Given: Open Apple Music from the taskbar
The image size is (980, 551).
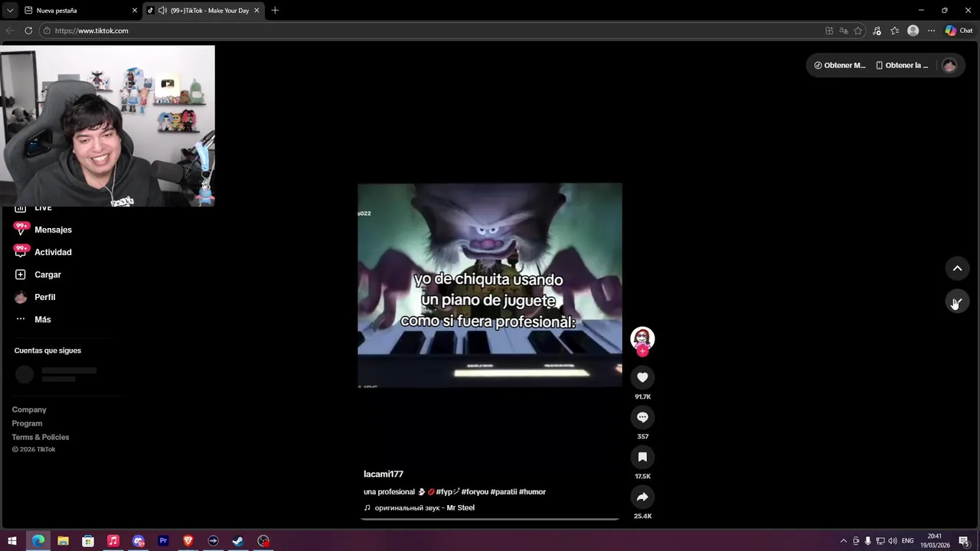Looking at the screenshot, I should [113, 541].
